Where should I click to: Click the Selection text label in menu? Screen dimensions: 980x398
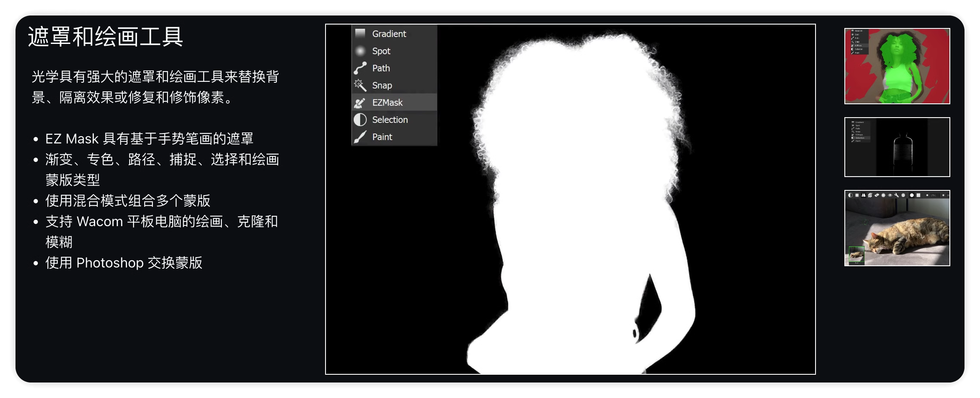[390, 120]
